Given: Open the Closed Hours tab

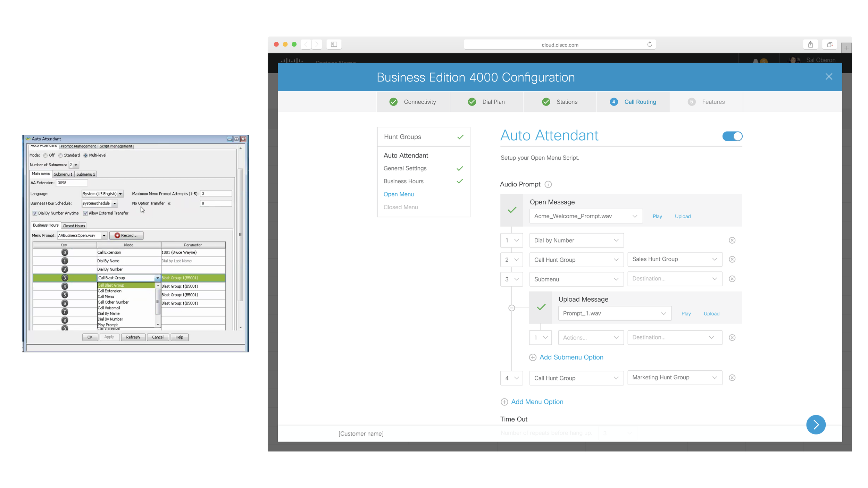Looking at the screenshot, I should coord(74,226).
